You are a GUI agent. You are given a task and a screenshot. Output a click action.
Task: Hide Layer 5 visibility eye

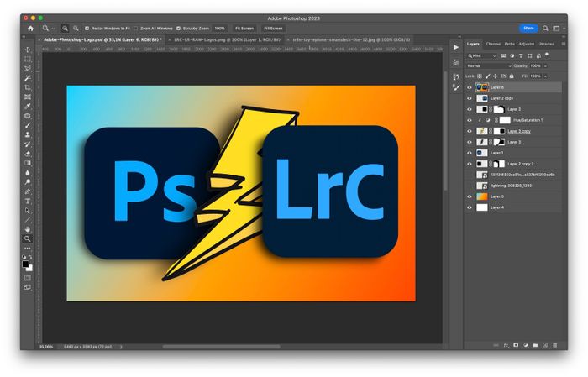(470, 196)
